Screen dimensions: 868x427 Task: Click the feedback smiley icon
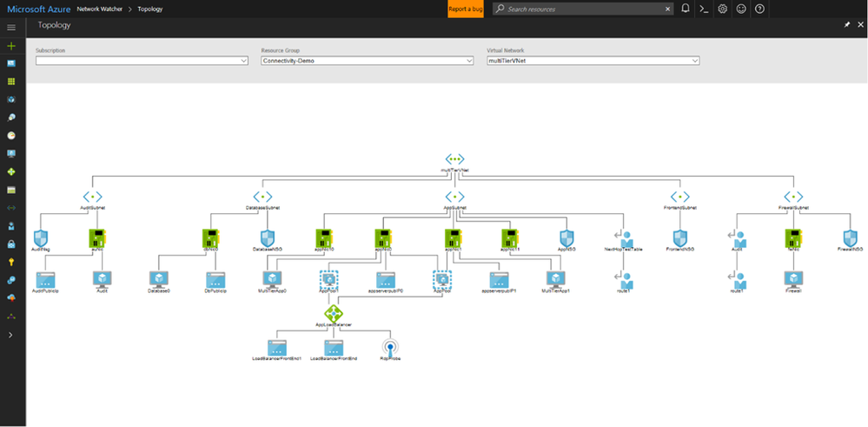click(741, 9)
